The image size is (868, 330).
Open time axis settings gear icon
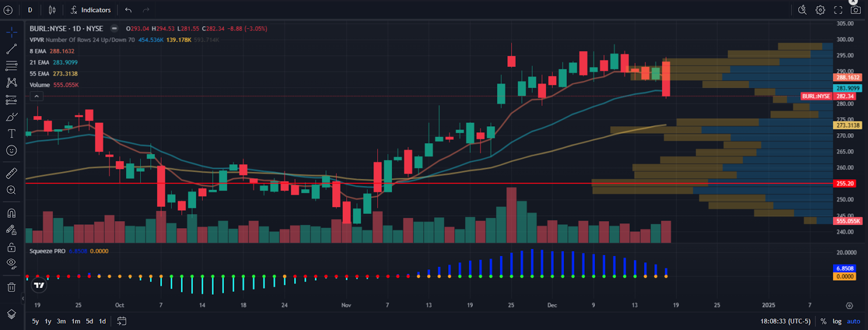point(850,306)
